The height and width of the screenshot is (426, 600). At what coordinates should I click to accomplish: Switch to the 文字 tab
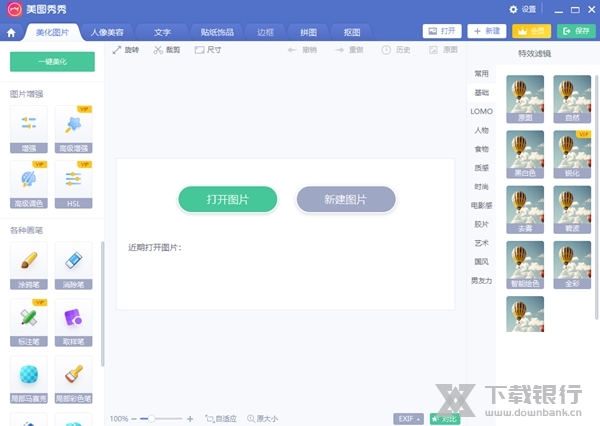[162, 33]
